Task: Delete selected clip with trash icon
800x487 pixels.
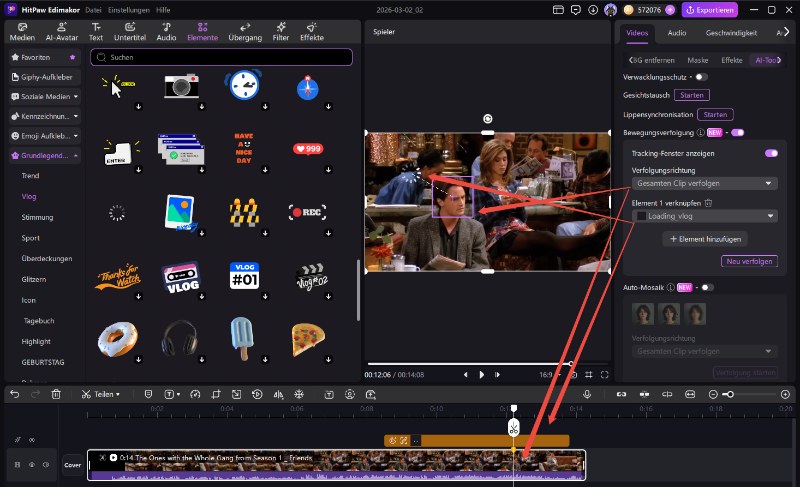Action: tap(56, 394)
